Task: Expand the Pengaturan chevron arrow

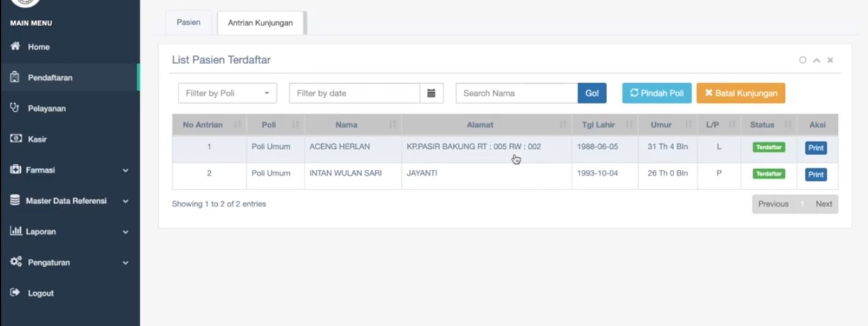Action: 125,263
